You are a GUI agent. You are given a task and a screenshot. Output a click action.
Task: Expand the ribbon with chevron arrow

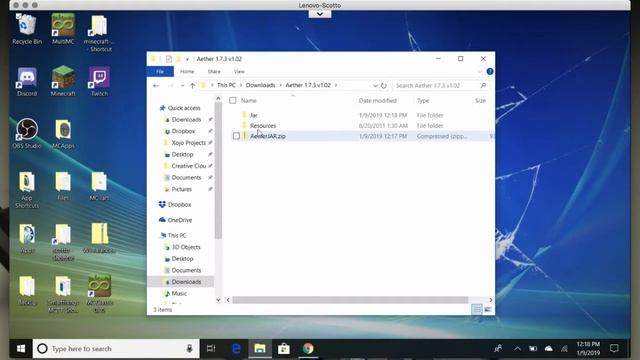(480, 72)
